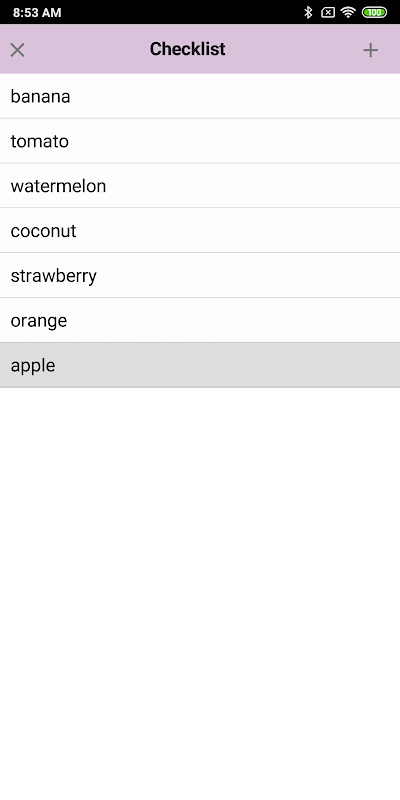Tap the Wi-Fi signal icon
This screenshot has height=800, width=400.
(x=348, y=12)
